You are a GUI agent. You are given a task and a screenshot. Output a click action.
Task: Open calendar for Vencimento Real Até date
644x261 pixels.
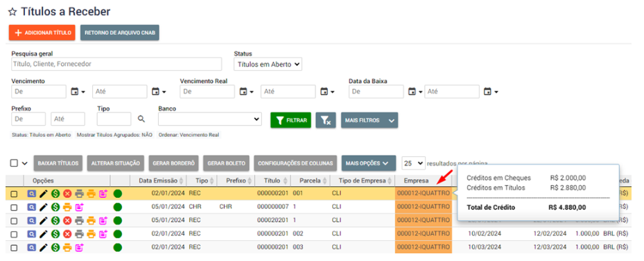tap(327, 92)
